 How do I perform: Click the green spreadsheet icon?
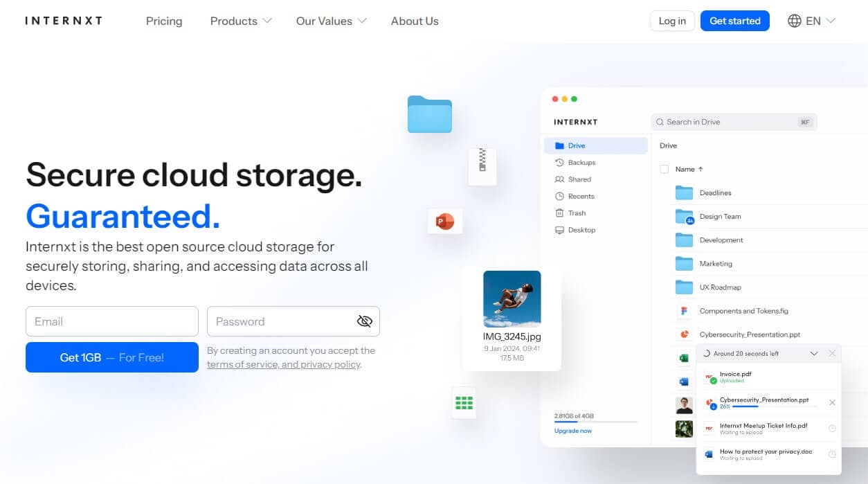click(x=464, y=403)
